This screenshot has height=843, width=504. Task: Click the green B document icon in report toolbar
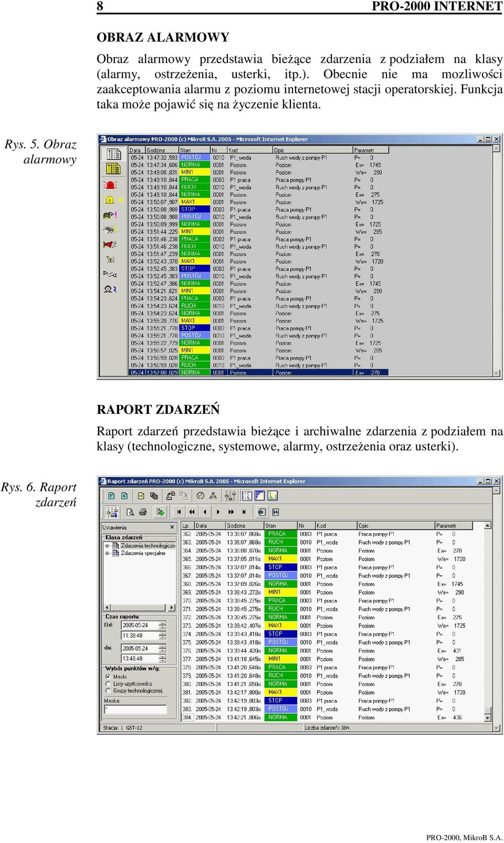pos(124,495)
